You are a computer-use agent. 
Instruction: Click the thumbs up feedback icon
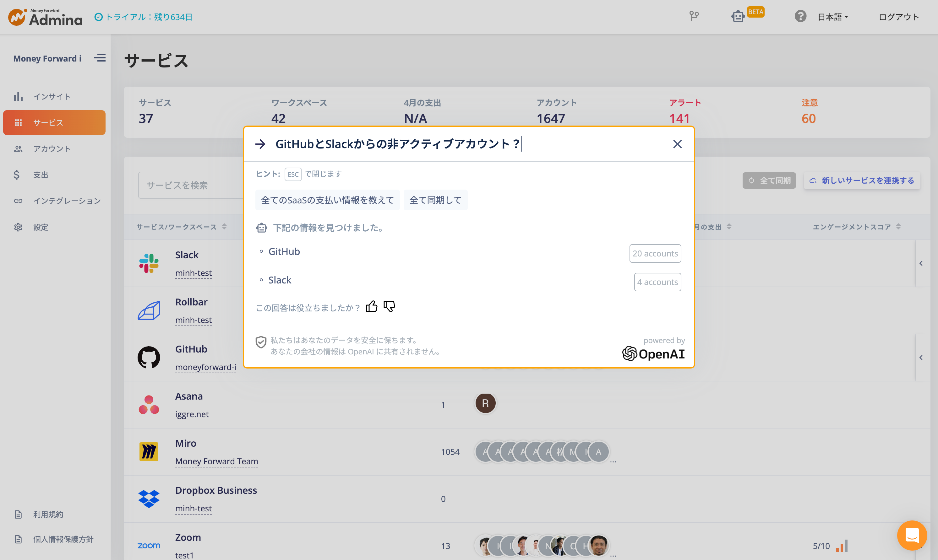pos(372,306)
